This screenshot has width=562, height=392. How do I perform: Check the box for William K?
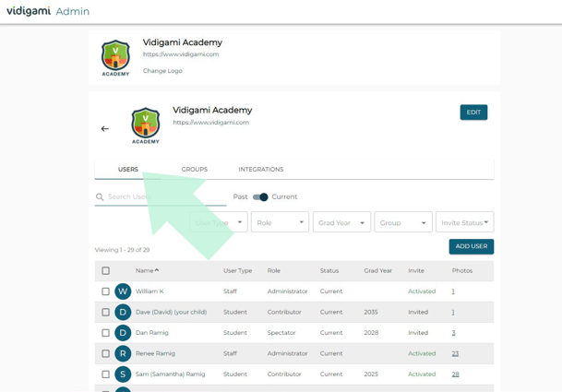[105, 291]
